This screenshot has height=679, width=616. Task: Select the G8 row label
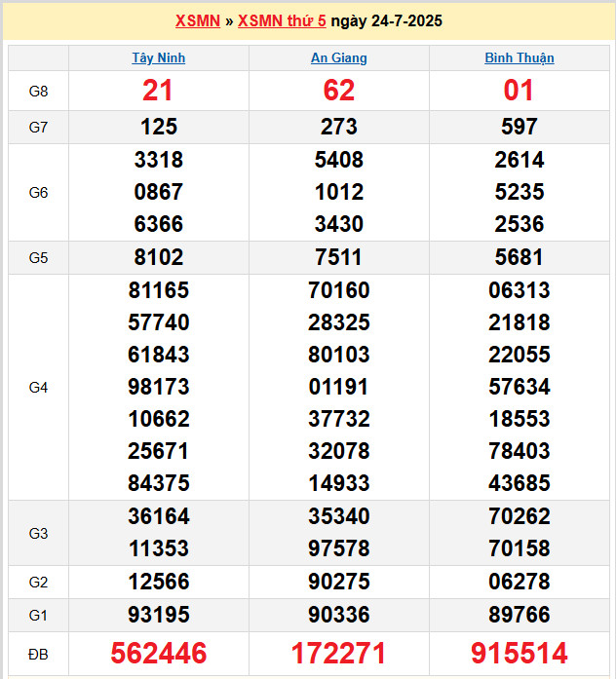[38, 92]
